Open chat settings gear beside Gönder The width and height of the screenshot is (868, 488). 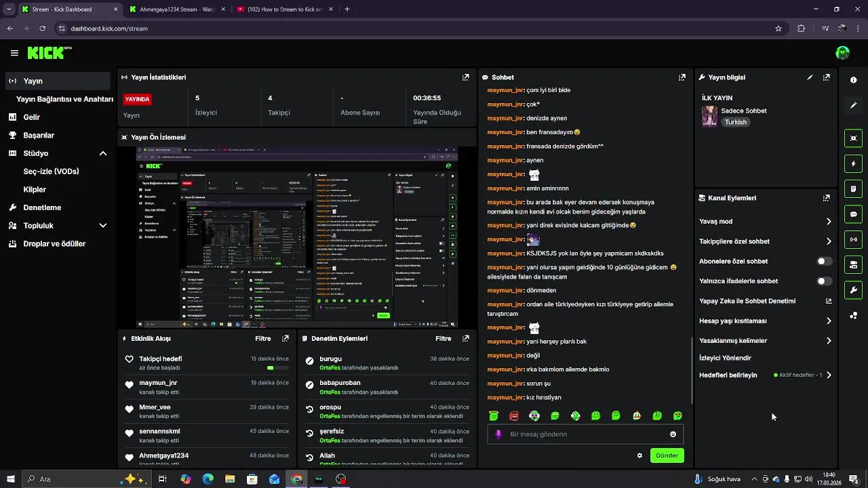coord(639,455)
